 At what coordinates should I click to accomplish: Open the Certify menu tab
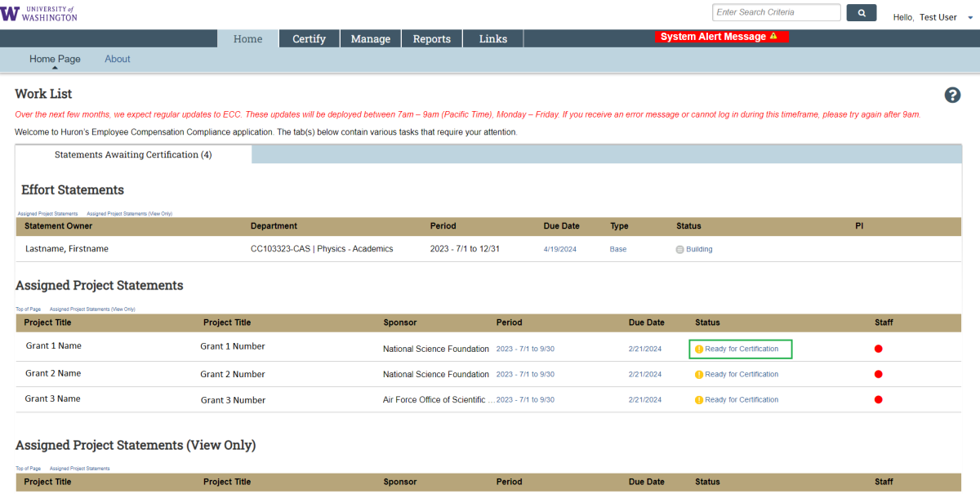309,38
